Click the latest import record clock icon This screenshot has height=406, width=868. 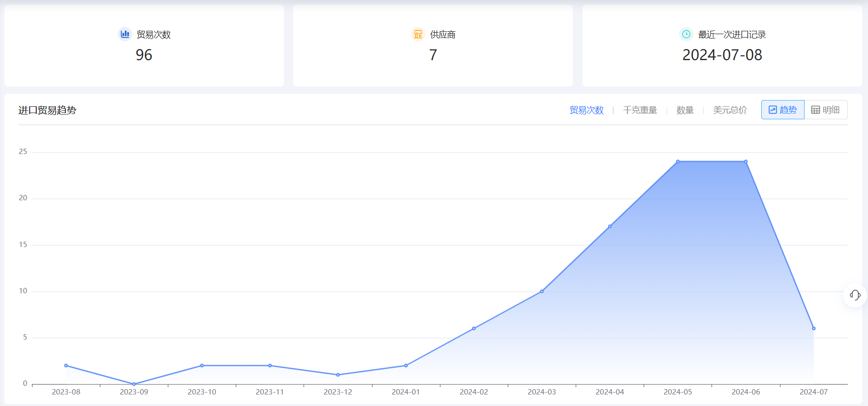click(x=686, y=34)
